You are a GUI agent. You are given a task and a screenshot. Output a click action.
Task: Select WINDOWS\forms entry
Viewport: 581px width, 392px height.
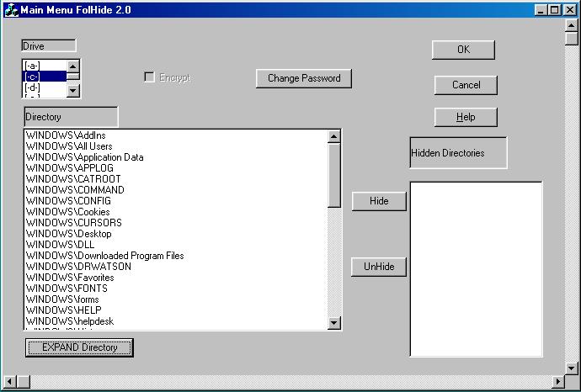click(x=176, y=299)
